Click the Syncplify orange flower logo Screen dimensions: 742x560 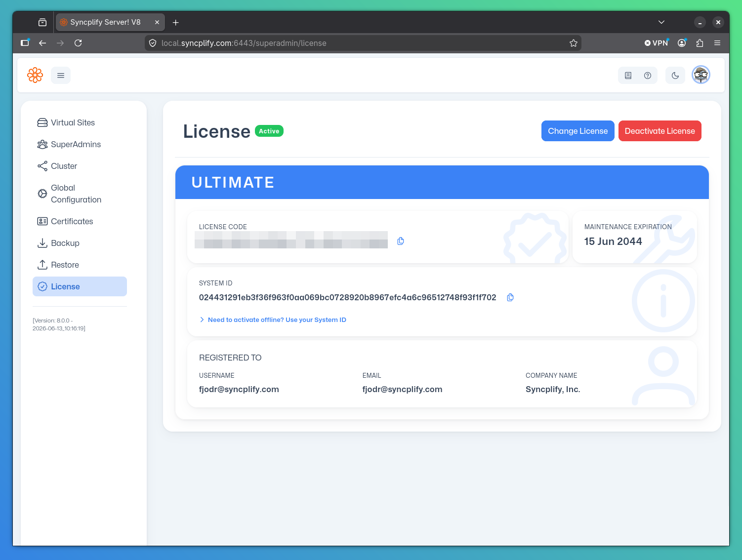[x=35, y=75]
